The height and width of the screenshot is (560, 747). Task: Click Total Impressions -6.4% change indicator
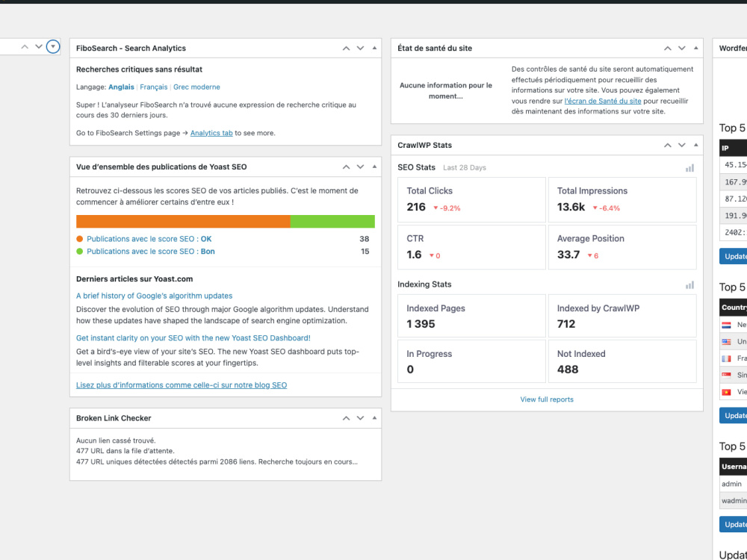point(606,208)
